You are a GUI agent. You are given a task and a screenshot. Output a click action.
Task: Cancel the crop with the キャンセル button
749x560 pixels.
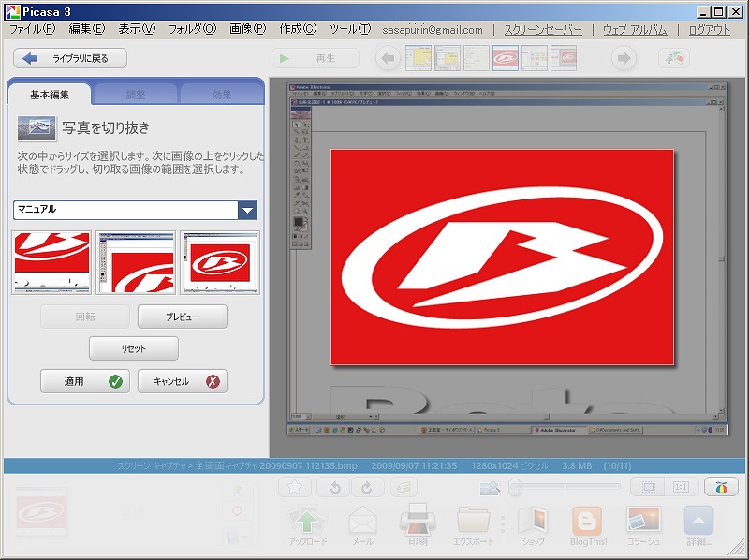pos(183,381)
